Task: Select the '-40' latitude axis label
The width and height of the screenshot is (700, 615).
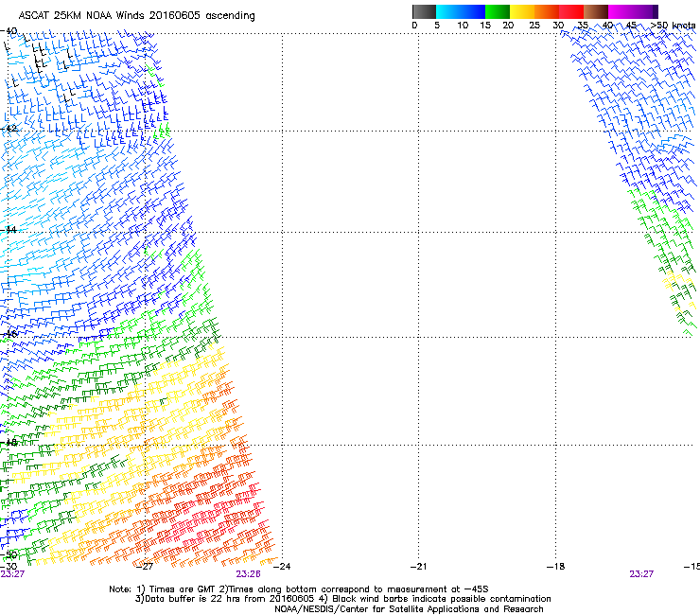Action: click(x=9, y=31)
